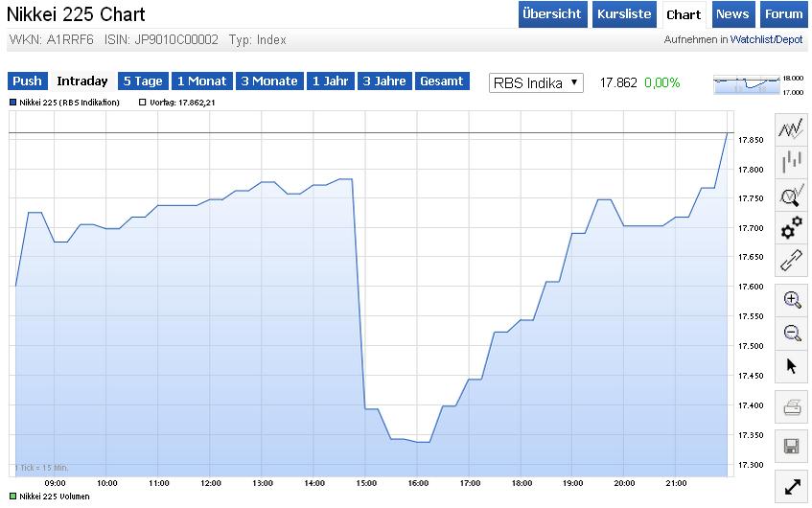Screen dimensions: 812x508
Task: Open the chart analysis magnifier tool
Action: (x=791, y=196)
